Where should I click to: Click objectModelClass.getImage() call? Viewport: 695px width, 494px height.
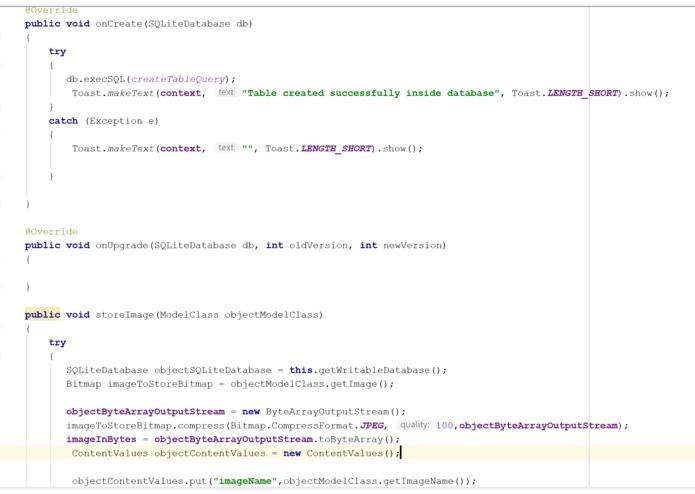coord(309,384)
